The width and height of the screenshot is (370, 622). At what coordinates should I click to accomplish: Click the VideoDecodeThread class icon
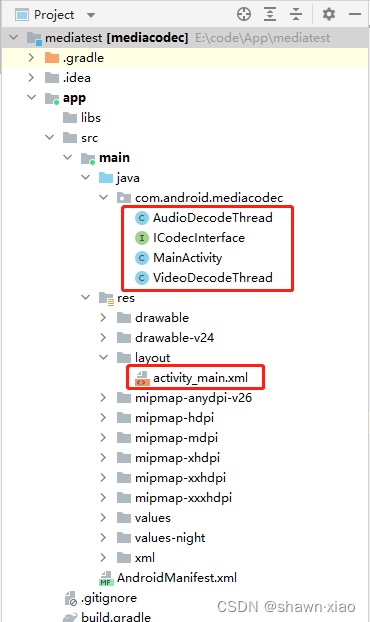142,278
